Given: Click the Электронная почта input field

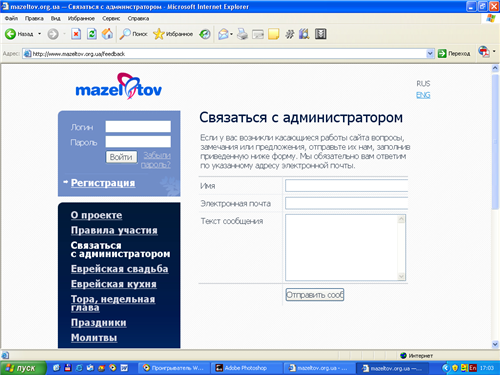Looking at the screenshot, I should (347, 203).
